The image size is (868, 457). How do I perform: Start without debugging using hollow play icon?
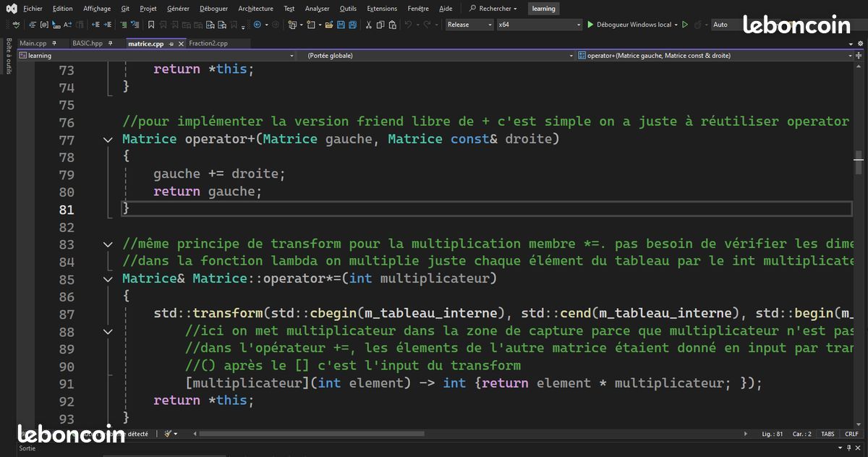[685, 25]
